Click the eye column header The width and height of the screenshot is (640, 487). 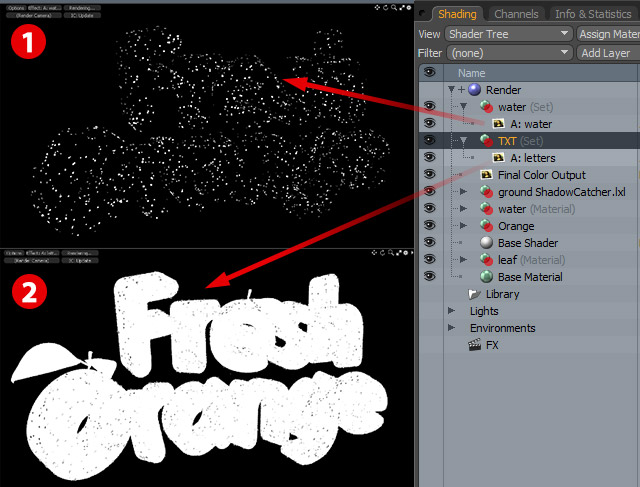click(429, 73)
